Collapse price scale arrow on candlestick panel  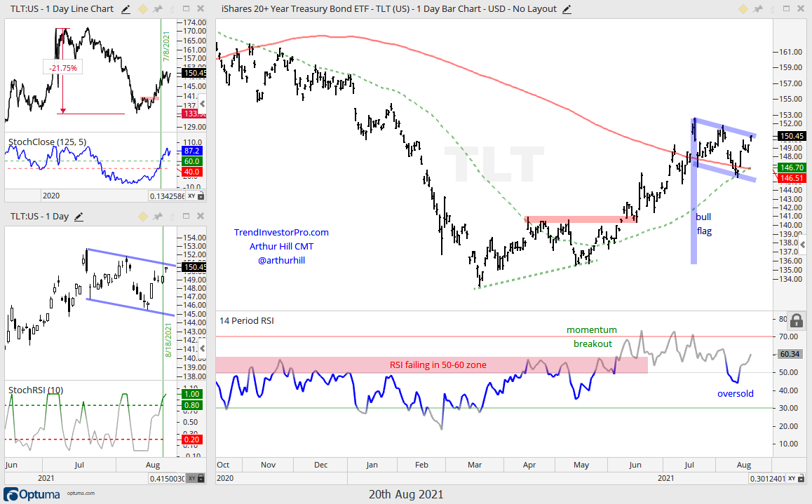(203, 348)
